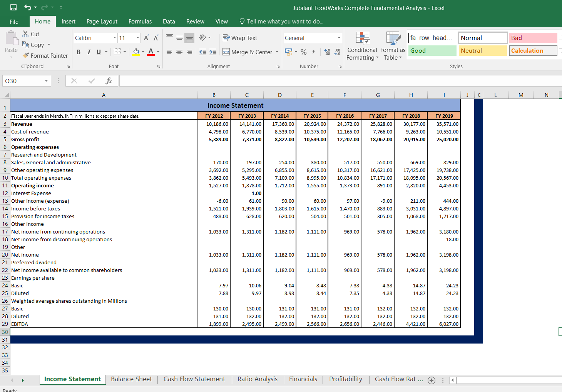Click the Orientation text angle icon

click(x=203, y=38)
